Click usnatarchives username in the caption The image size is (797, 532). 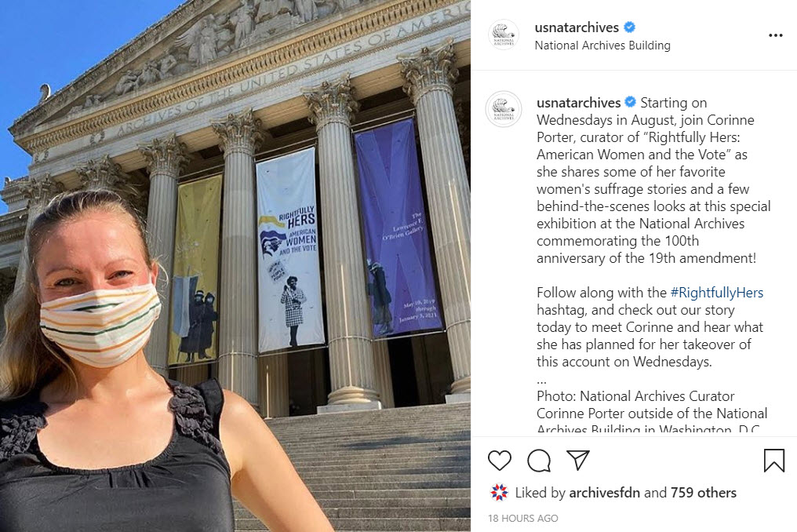point(578,103)
